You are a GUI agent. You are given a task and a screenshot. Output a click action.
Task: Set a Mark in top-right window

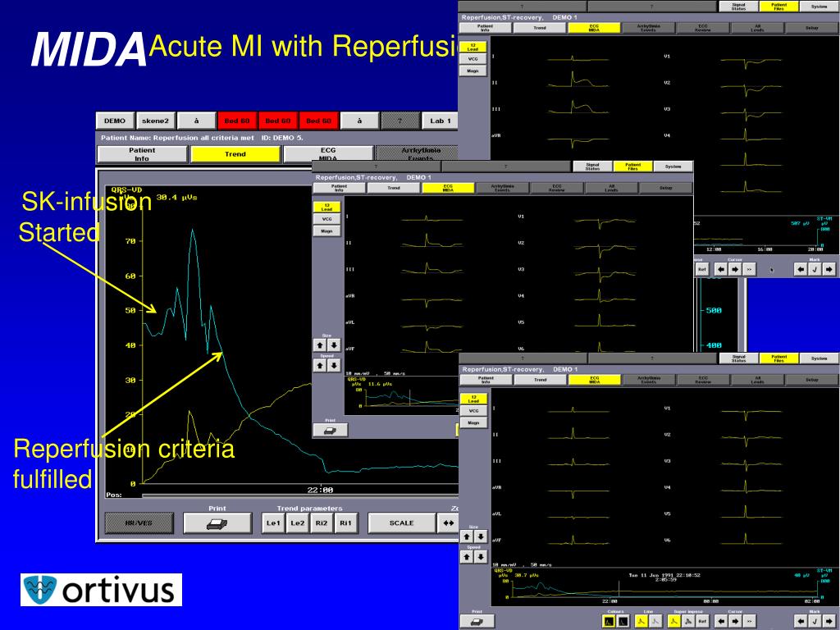click(x=815, y=269)
